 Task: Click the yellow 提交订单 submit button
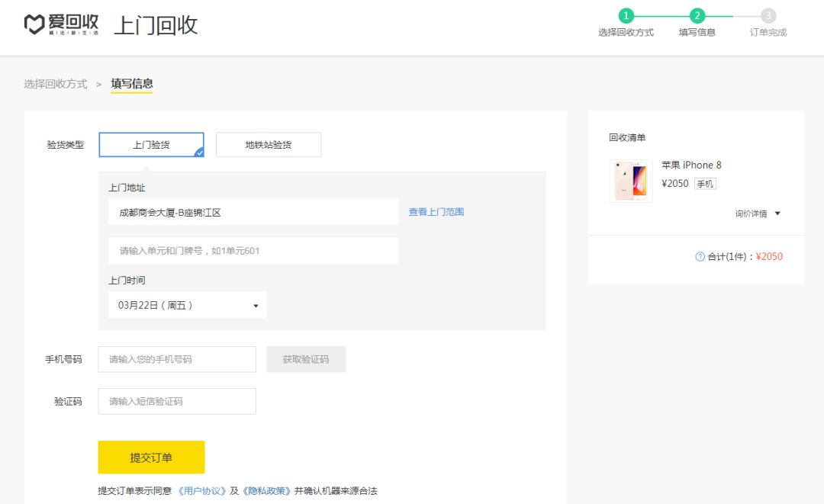click(x=151, y=457)
